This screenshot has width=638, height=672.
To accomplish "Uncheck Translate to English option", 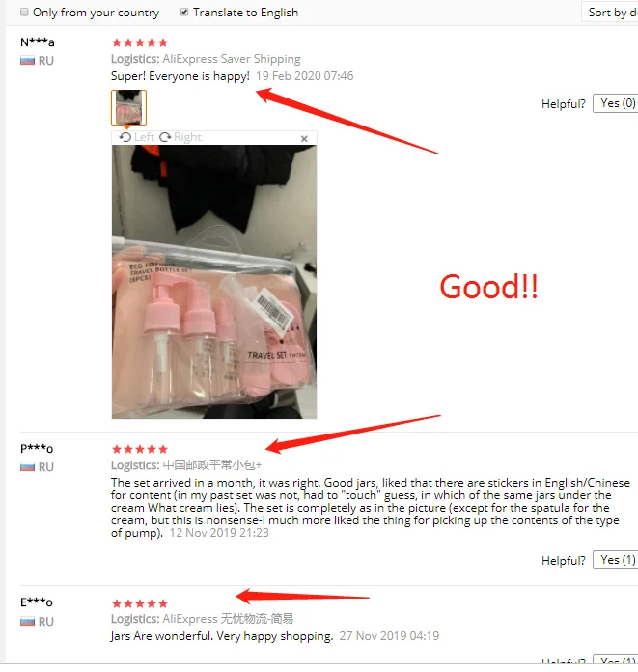I will coord(184,12).
